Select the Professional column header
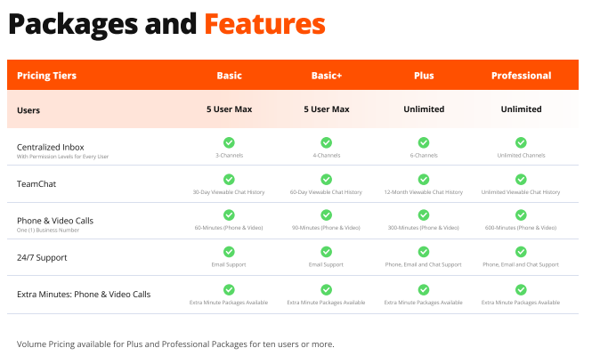Screen dimensions: 592x364 (522, 76)
